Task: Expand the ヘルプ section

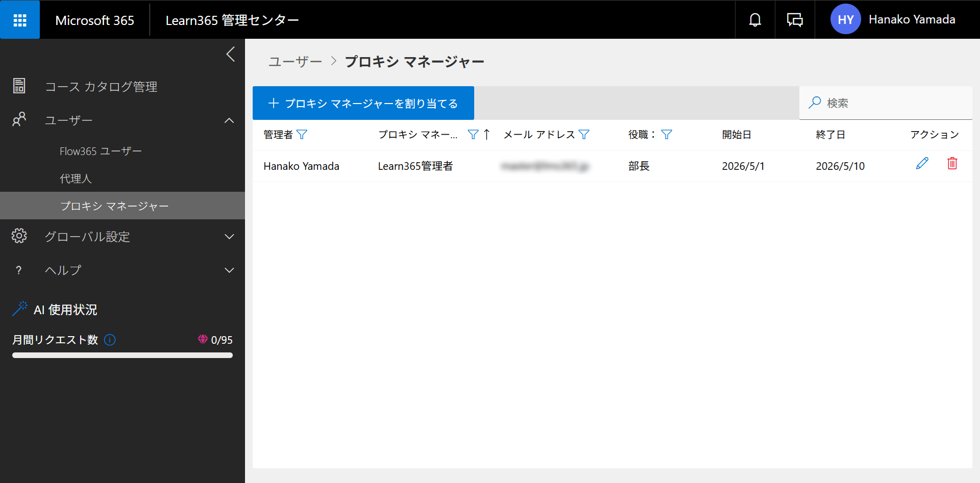Action: (230, 270)
